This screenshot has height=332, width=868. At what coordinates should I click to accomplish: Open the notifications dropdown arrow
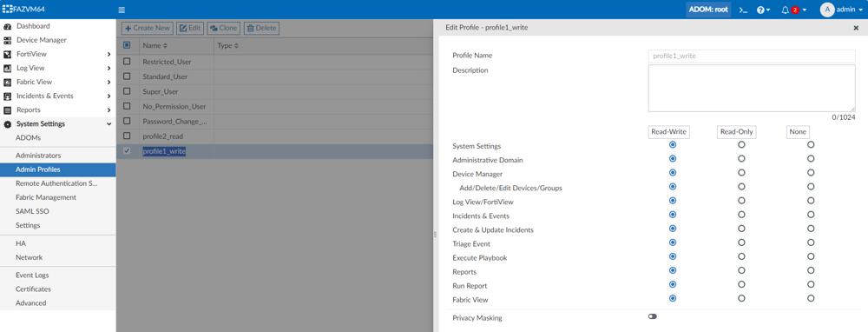(805, 10)
